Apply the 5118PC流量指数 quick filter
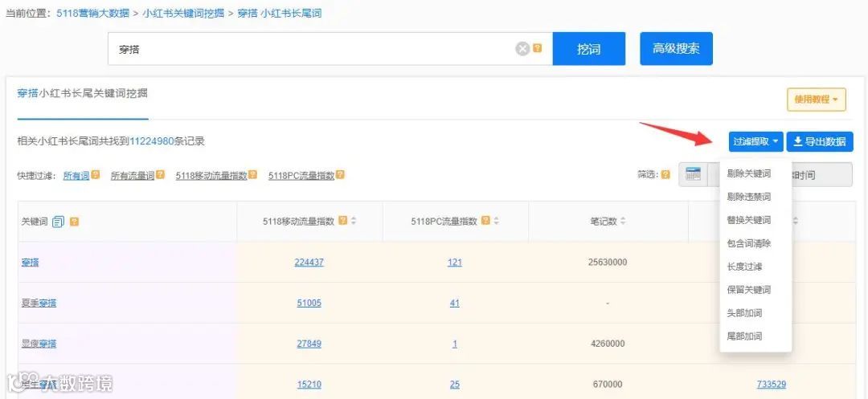The width and height of the screenshot is (868, 399). 301,176
